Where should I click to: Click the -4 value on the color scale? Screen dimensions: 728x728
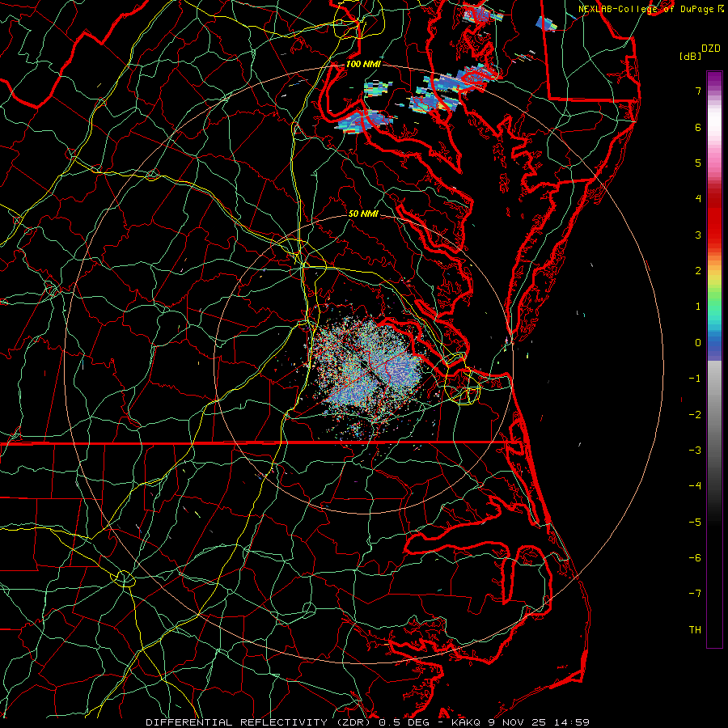[x=695, y=485]
